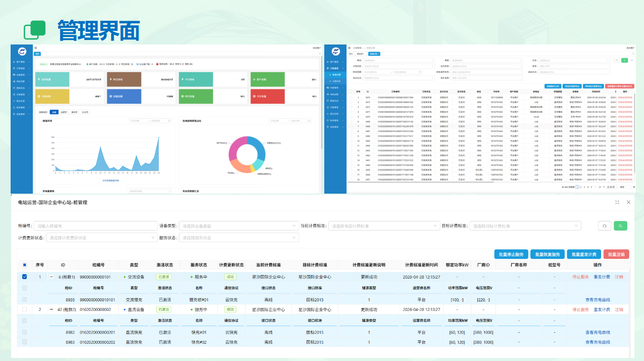The height and width of the screenshot is (361, 644).
Task: Click the 已激活 tag of pile 010202000000002
Action: coord(164,309)
